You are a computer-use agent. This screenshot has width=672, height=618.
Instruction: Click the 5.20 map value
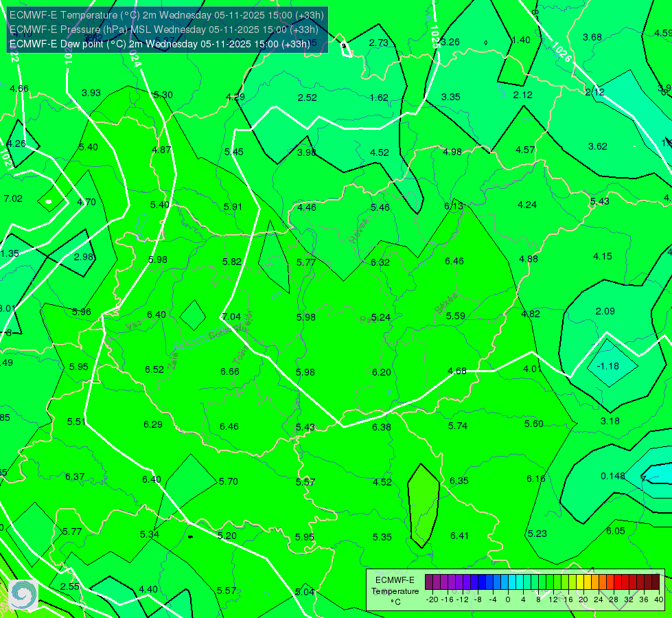(227, 536)
